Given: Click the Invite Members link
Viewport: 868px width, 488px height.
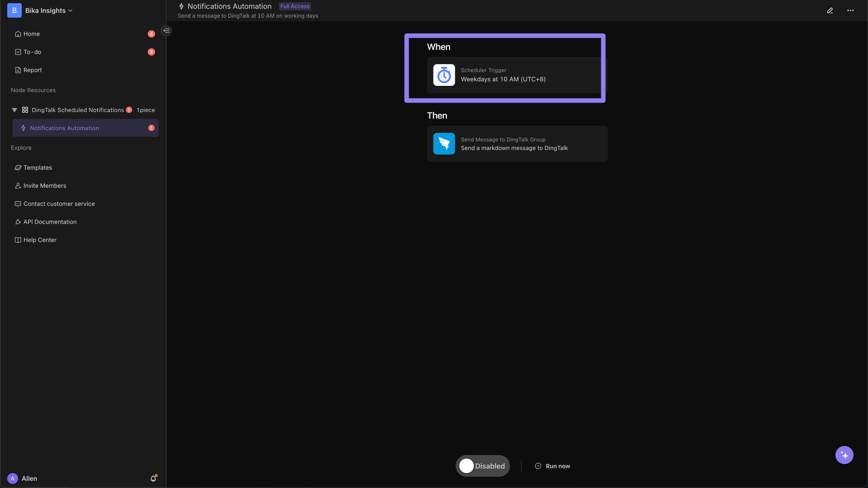Looking at the screenshot, I should point(45,186).
